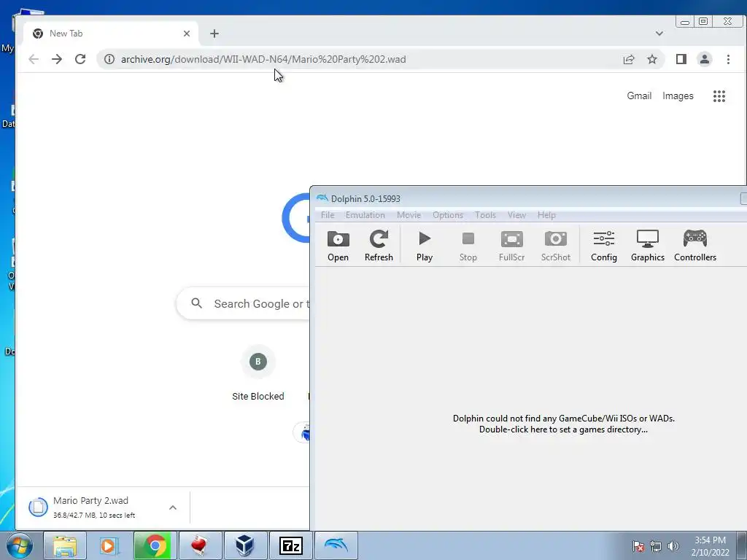Open the card game taskbar icon
Viewport: 747px width, 560px height.
point(200,545)
